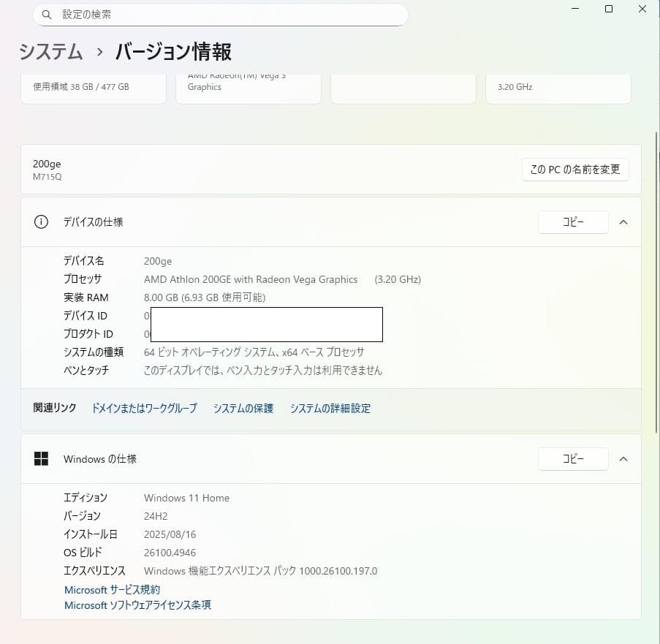Screen dimensions: 660x644
Task: Open the システムの詳細設定 link
Action: pyautogui.click(x=330, y=409)
